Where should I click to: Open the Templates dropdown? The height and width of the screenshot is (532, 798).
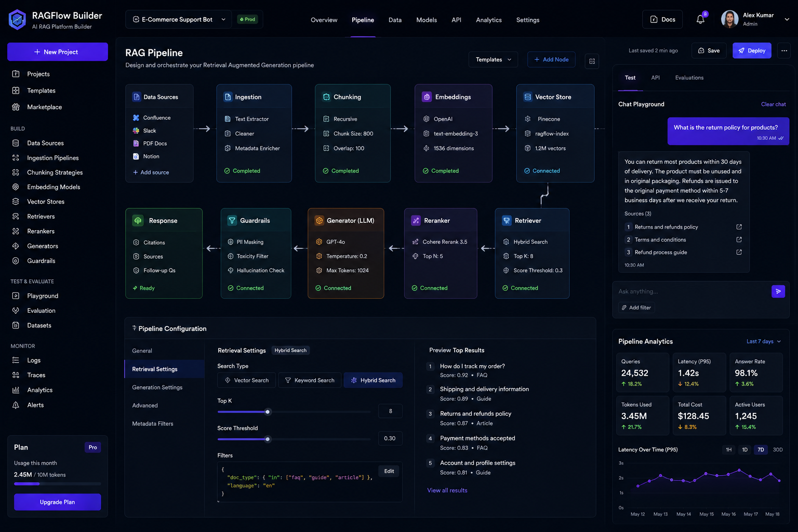pos(493,60)
